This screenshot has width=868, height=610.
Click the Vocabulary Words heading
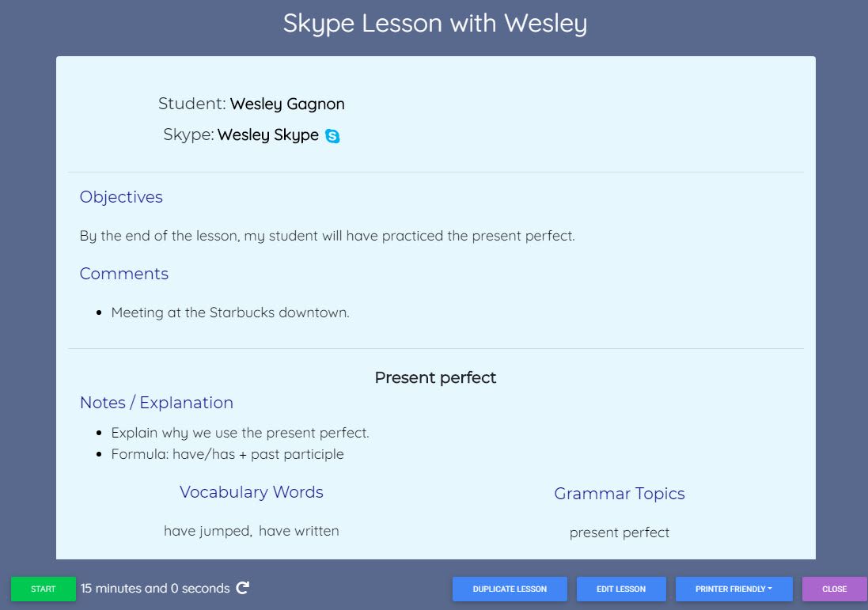[251, 491]
